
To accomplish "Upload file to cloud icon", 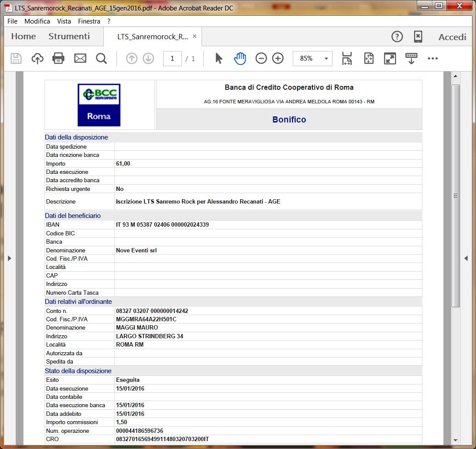I will click(x=38, y=58).
